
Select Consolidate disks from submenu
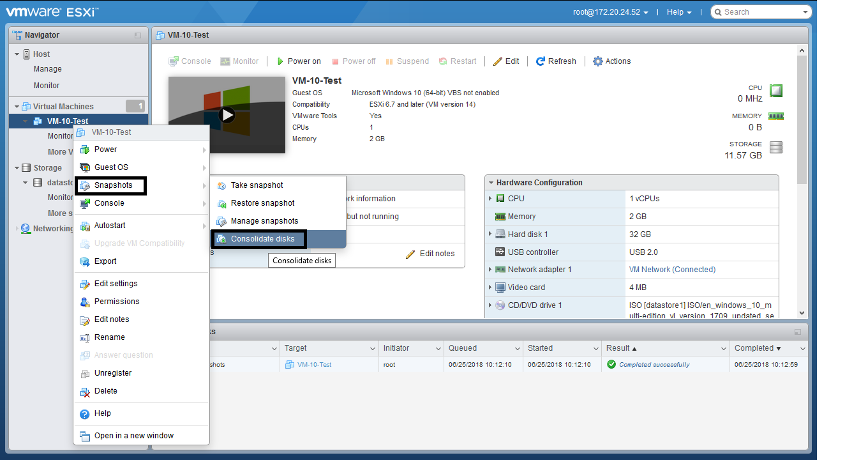[x=262, y=239]
